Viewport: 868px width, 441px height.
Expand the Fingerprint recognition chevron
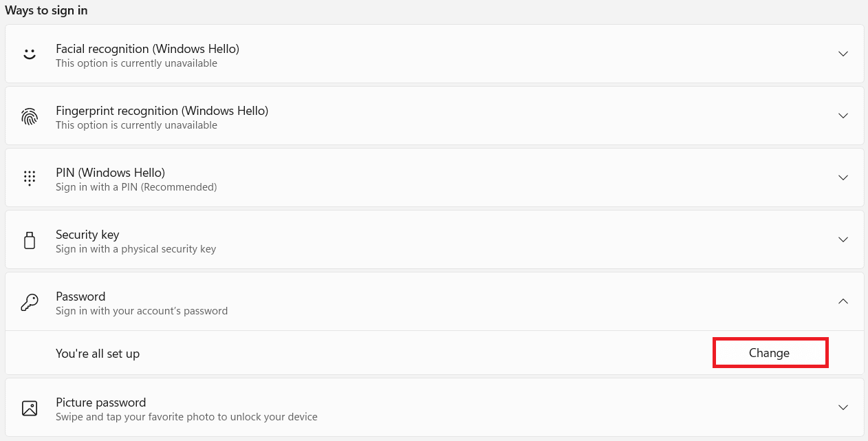tap(843, 116)
